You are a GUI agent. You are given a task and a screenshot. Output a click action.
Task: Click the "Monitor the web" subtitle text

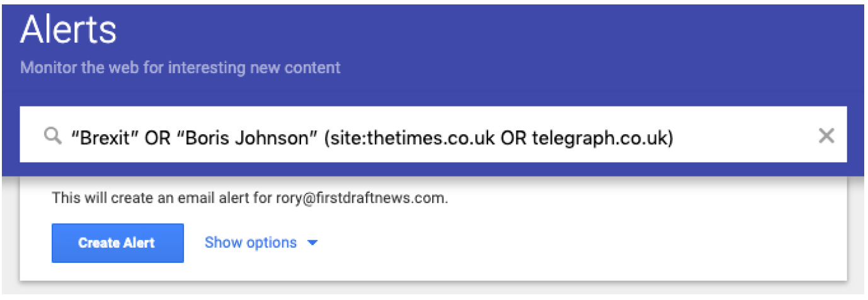pyautogui.click(x=180, y=67)
